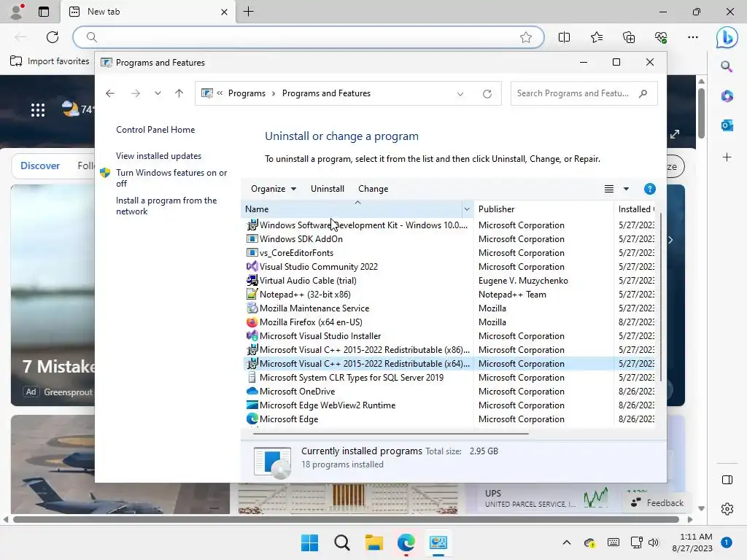
Task: Open Browser essentials heart icon
Action: pos(661,37)
